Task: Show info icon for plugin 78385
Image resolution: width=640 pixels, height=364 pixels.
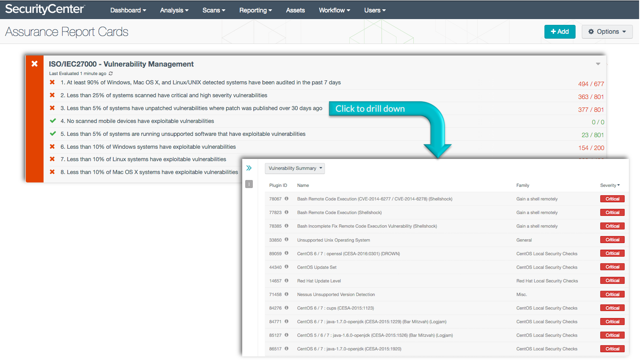Action: [287, 226]
